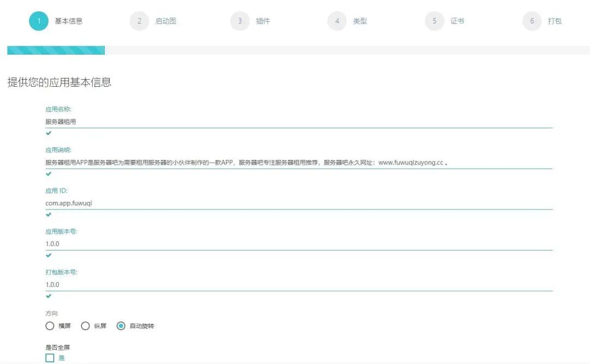
Task: Click step 6 打包 circle icon
Action: 532,21
